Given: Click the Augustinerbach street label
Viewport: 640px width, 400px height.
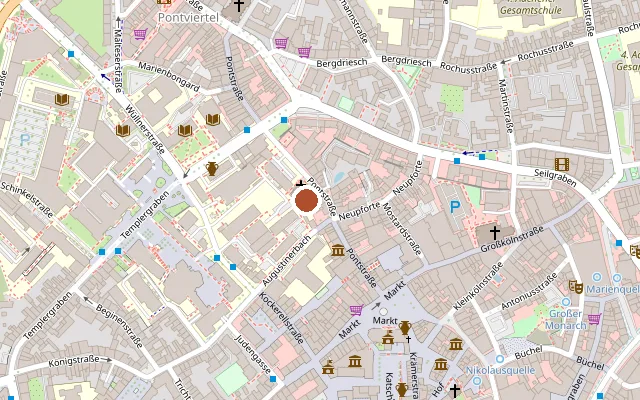Looking at the screenshot, I should click(x=287, y=260).
